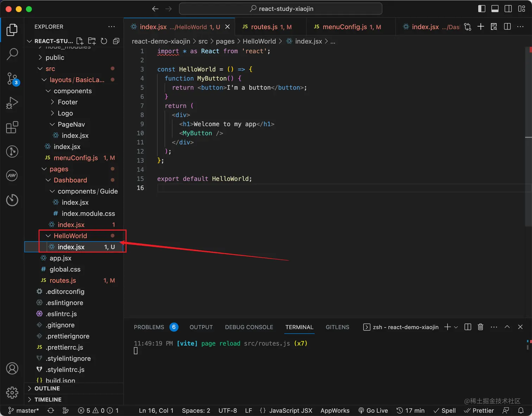The width and height of the screenshot is (532, 416).
Task: Refresh the Explorer file tree
Action: coord(104,41)
